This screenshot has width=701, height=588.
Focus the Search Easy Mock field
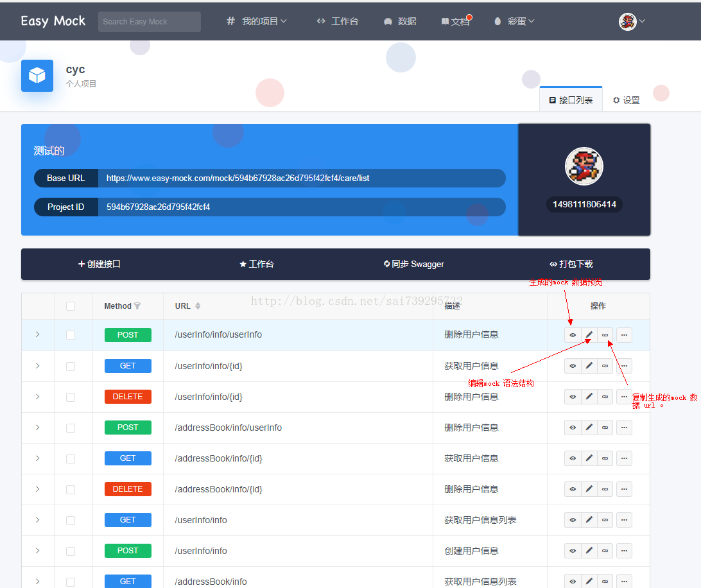150,21
